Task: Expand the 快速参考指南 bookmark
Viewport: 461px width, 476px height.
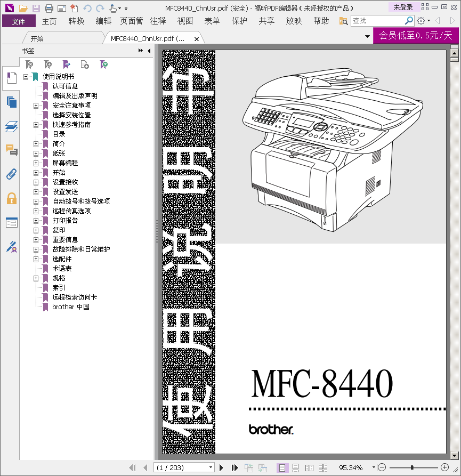Action: coord(36,125)
